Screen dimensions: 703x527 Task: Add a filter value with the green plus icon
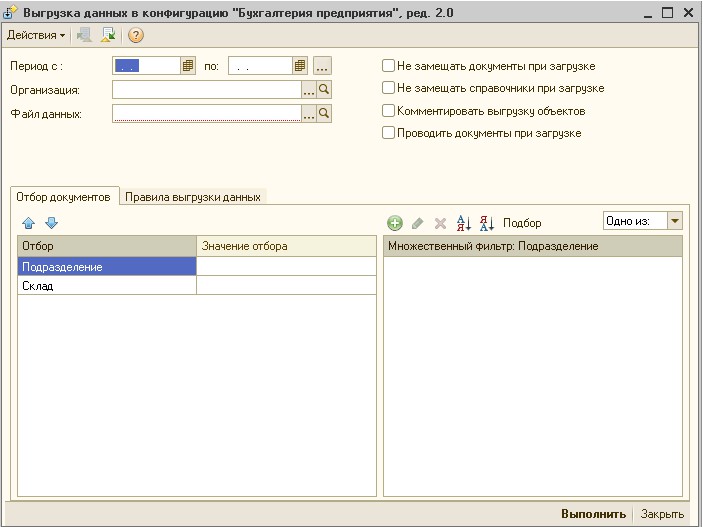[395, 223]
